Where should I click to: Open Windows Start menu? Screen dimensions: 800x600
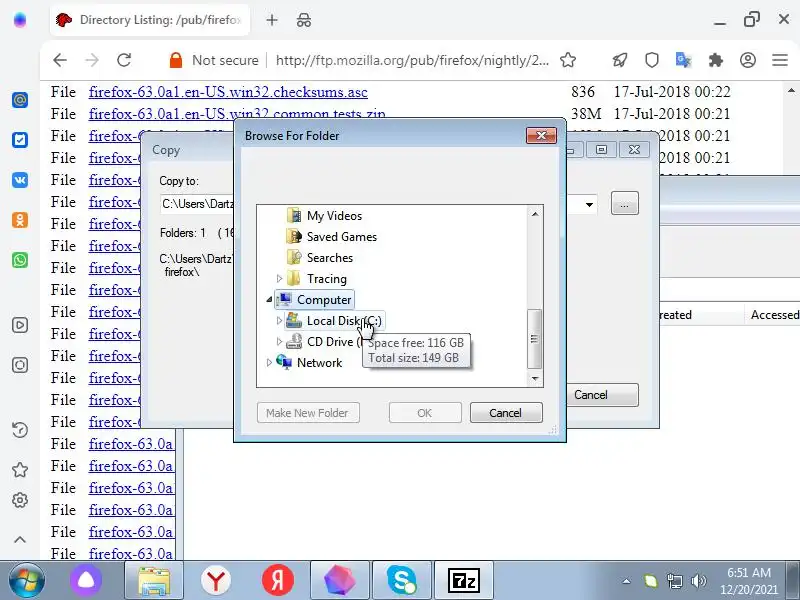(x=27, y=581)
